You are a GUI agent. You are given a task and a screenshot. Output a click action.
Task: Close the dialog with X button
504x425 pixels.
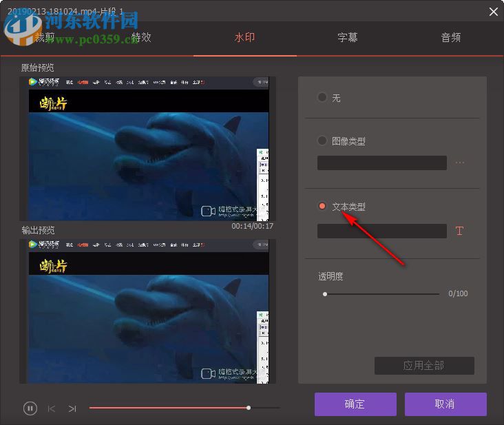click(494, 12)
